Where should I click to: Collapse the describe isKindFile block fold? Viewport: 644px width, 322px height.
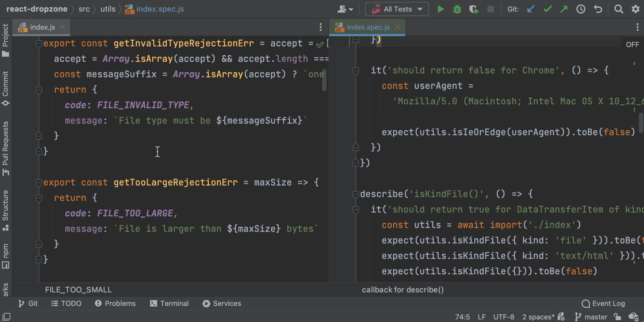pos(356,194)
